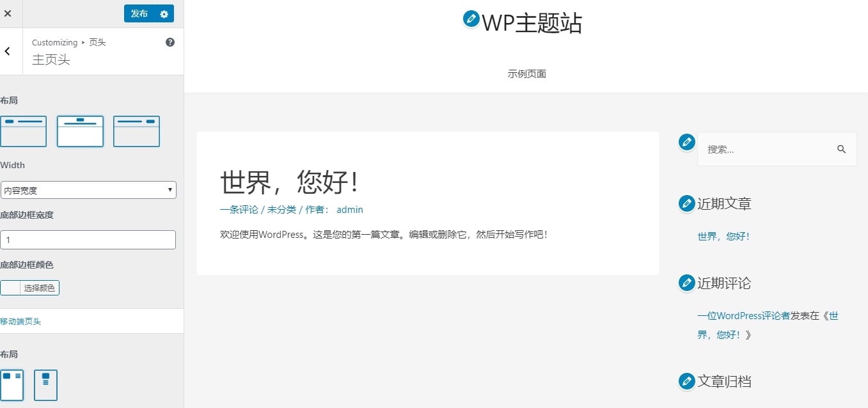Click the edit pencil icon on the search widget

point(686,142)
